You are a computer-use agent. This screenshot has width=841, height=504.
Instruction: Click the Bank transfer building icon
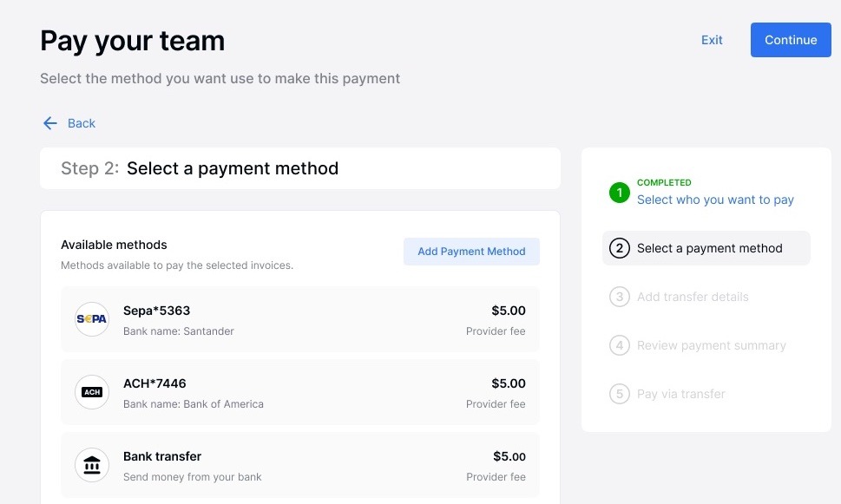(x=91, y=465)
